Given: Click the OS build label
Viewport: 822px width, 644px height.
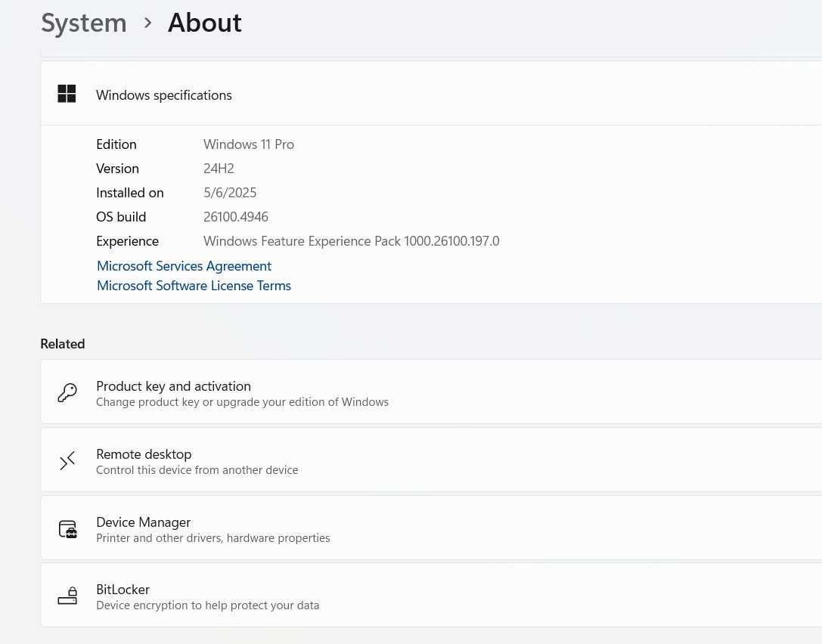Looking at the screenshot, I should tap(121, 217).
